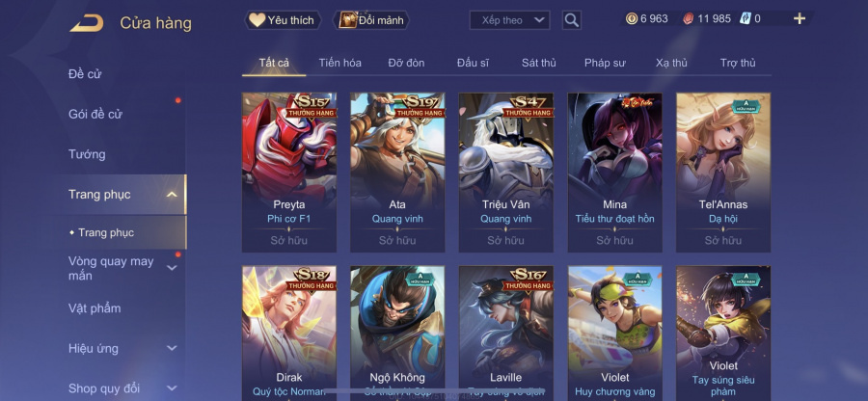Open the Yêu thích heart favorites button
The width and height of the screenshot is (868, 401).
[x=283, y=20]
